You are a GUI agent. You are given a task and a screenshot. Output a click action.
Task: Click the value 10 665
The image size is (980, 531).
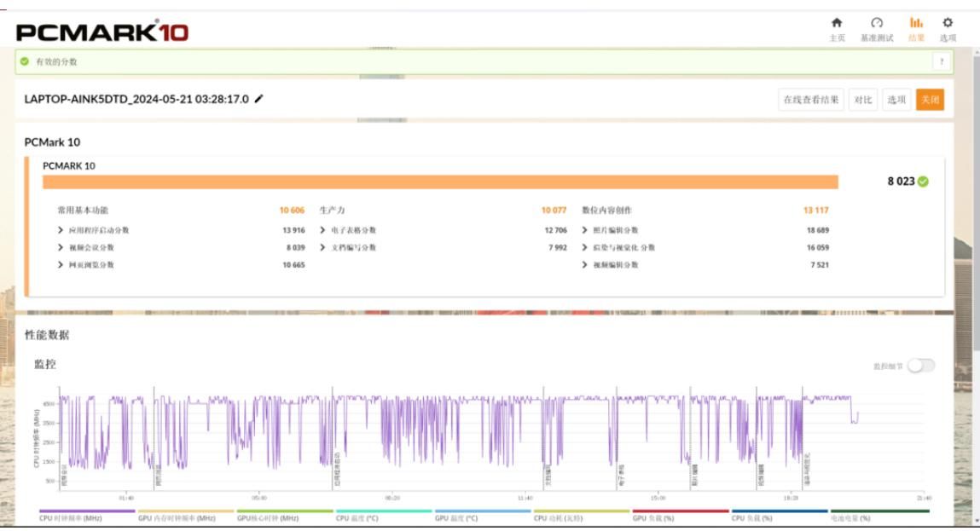coord(293,265)
